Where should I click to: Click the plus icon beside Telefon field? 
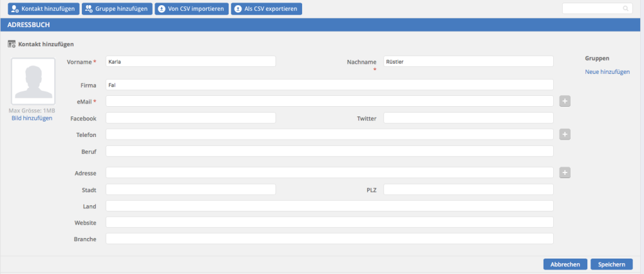point(565,134)
